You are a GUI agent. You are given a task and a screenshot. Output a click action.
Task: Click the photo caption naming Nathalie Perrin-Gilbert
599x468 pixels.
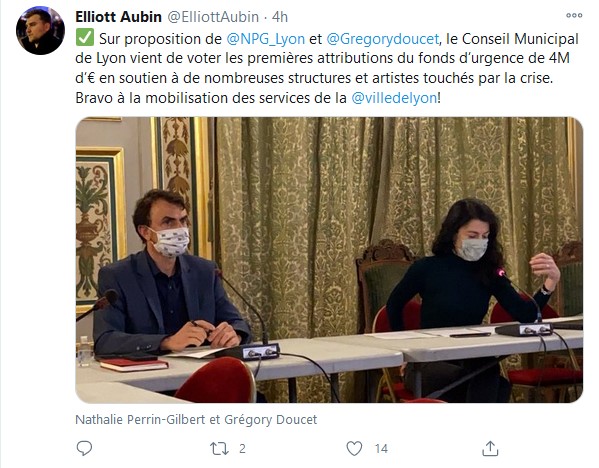[196, 419]
